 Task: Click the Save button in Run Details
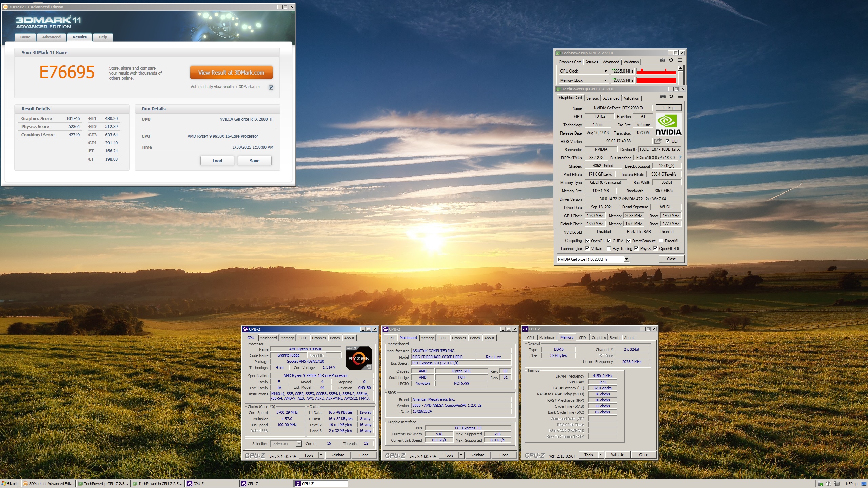(x=255, y=161)
